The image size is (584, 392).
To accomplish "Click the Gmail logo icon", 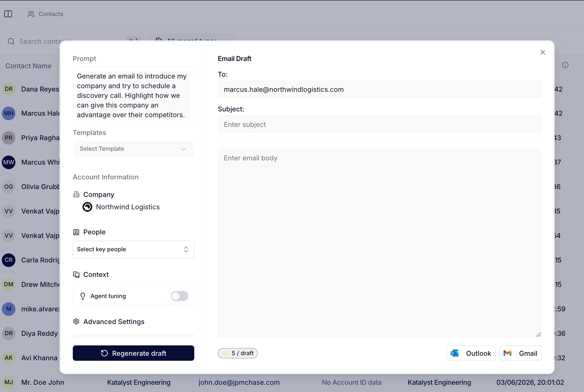I will click(508, 353).
